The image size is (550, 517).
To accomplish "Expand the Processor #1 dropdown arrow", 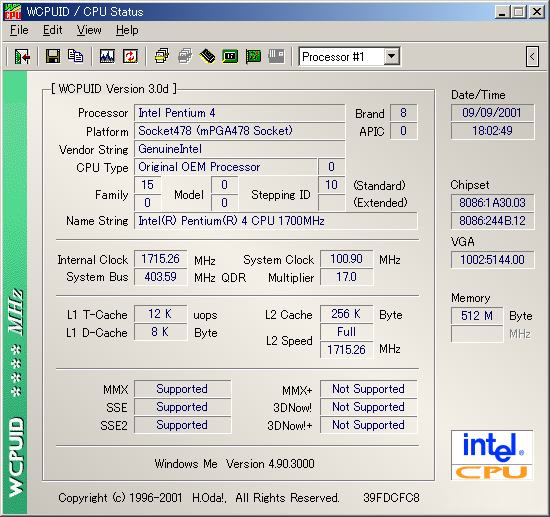I will pos(391,56).
